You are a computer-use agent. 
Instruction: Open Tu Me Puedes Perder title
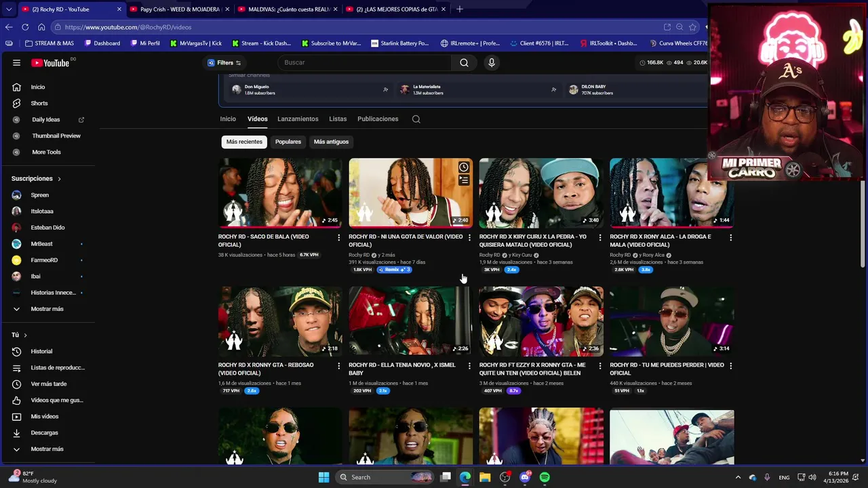tap(665, 369)
